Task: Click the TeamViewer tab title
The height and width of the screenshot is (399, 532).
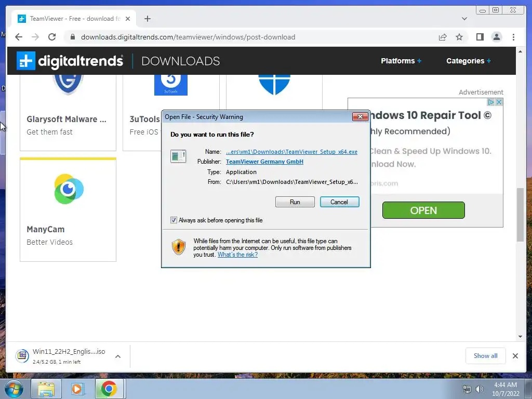Action: click(75, 19)
